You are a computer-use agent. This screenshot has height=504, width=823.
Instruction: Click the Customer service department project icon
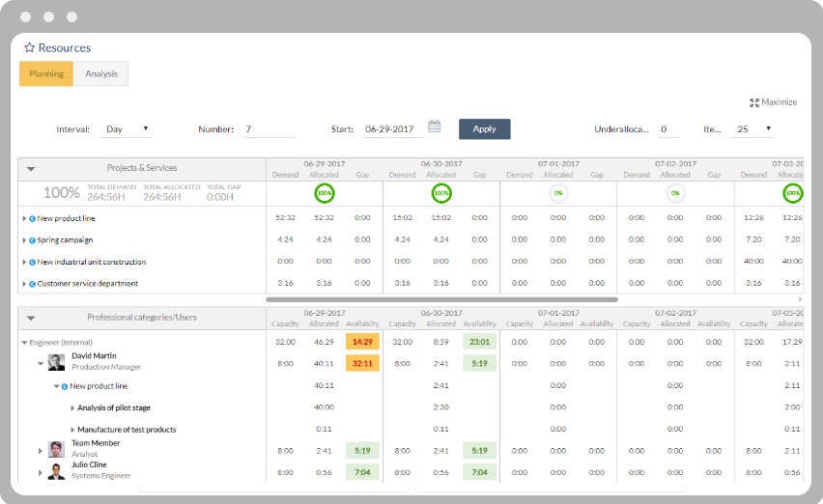click(x=32, y=284)
